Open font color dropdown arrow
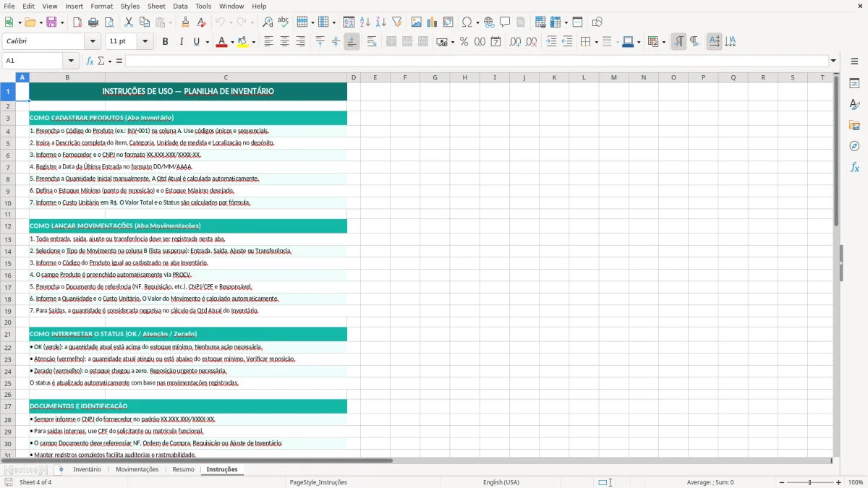 231,42
